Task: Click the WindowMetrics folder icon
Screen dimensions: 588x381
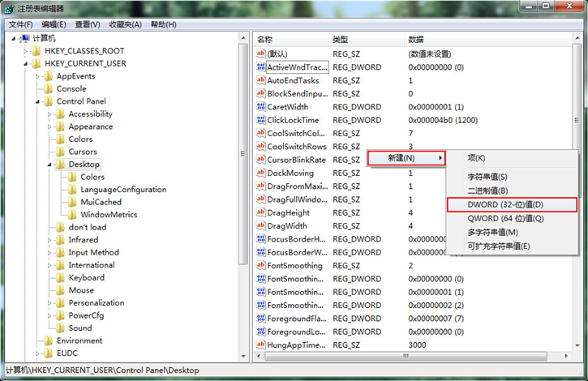Action: 72,215
